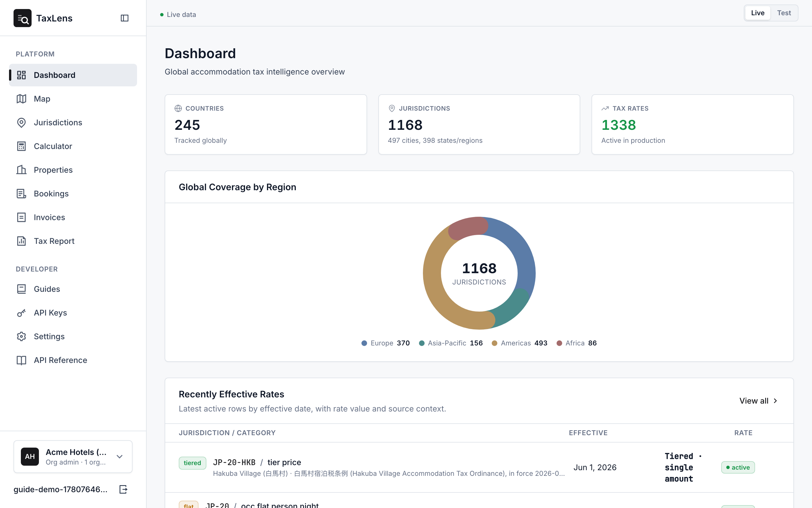Click the AH organization avatar
The width and height of the screenshot is (812, 508).
pos(30,457)
